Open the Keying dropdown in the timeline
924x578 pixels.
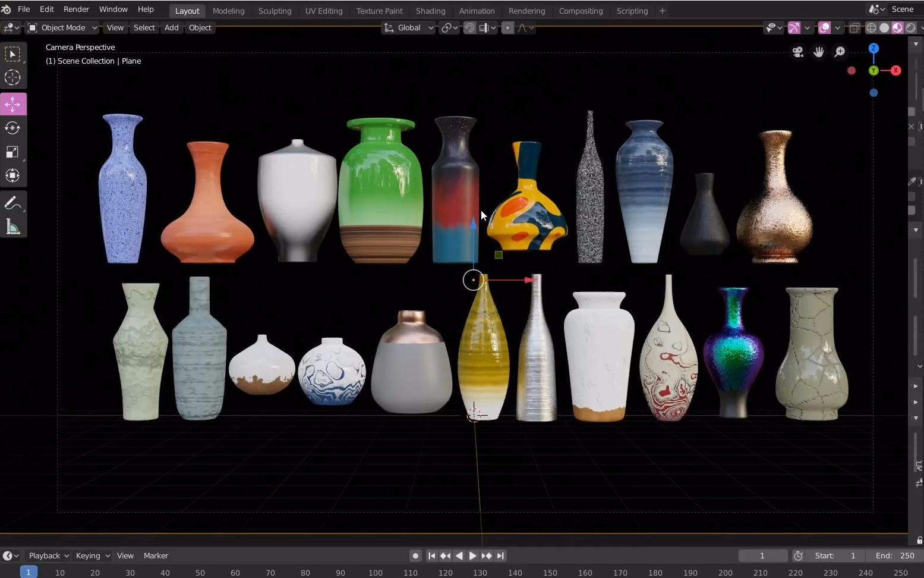coord(90,555)
